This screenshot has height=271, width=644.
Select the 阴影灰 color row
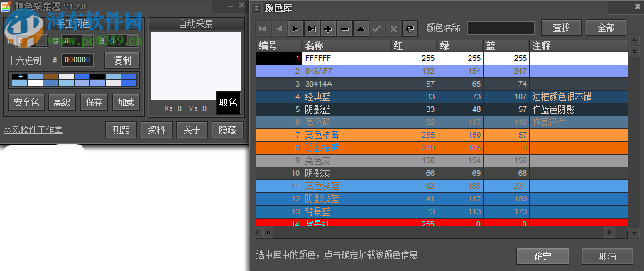point(442,173)
